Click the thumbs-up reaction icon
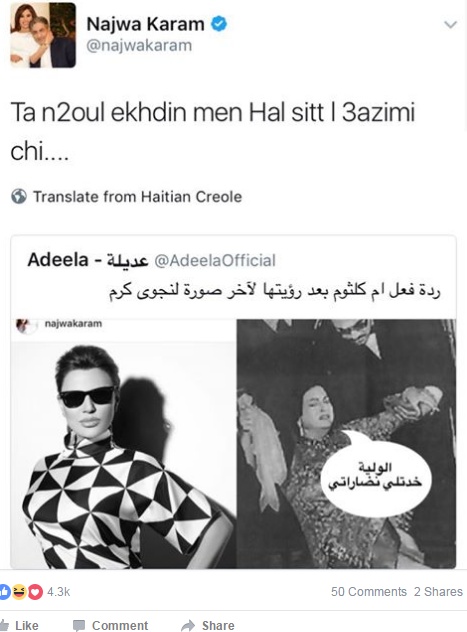Screen dimensions: 467x632 click(5, 591)
